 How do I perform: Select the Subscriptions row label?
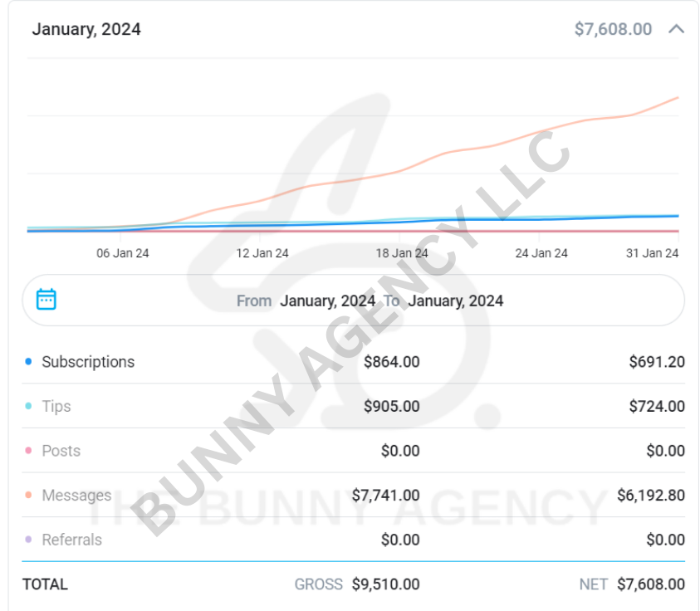(88, 362)
